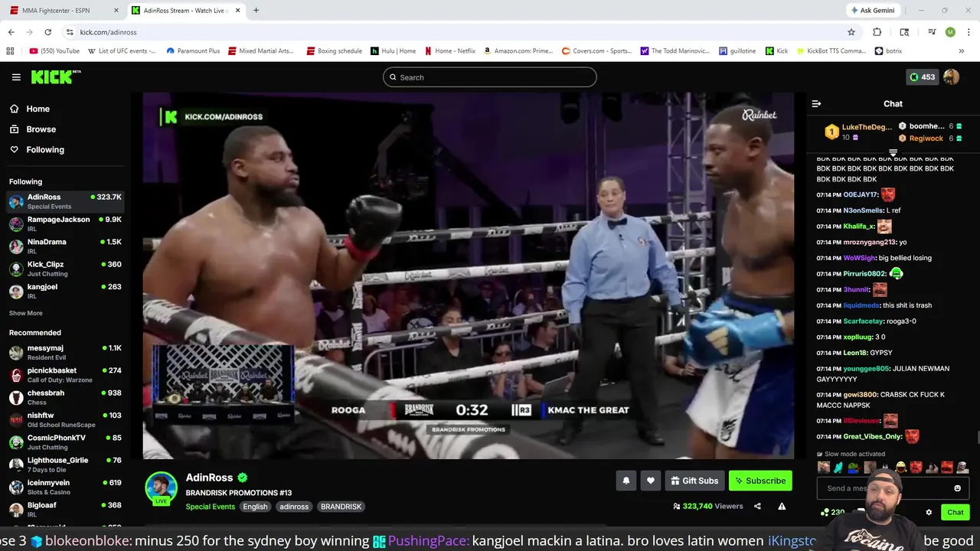Open emote picker smiley in chat input

coord(957,488)
